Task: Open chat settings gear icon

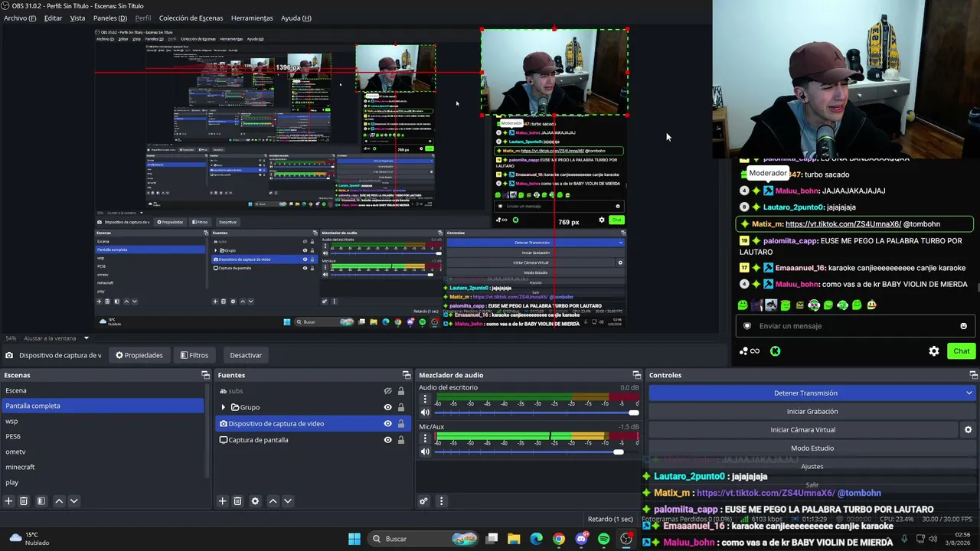Action: [x=934, y=351]
